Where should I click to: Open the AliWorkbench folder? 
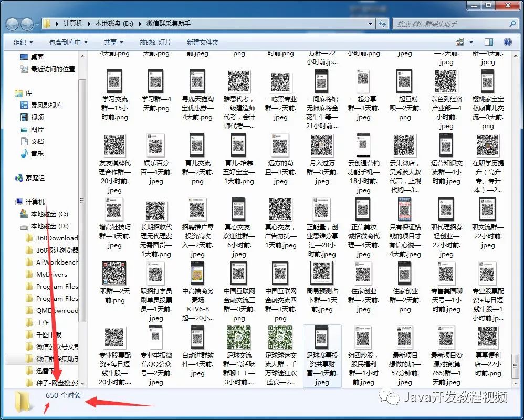(52, 262)
